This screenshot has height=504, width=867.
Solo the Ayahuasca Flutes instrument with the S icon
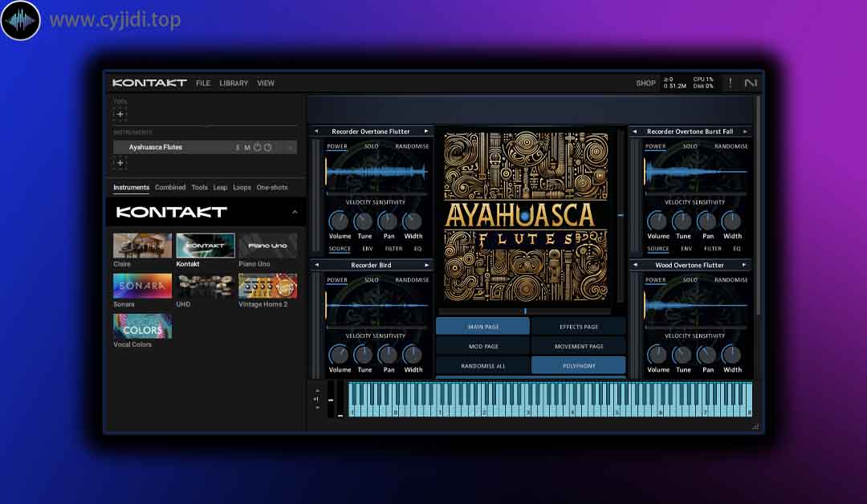238,148
